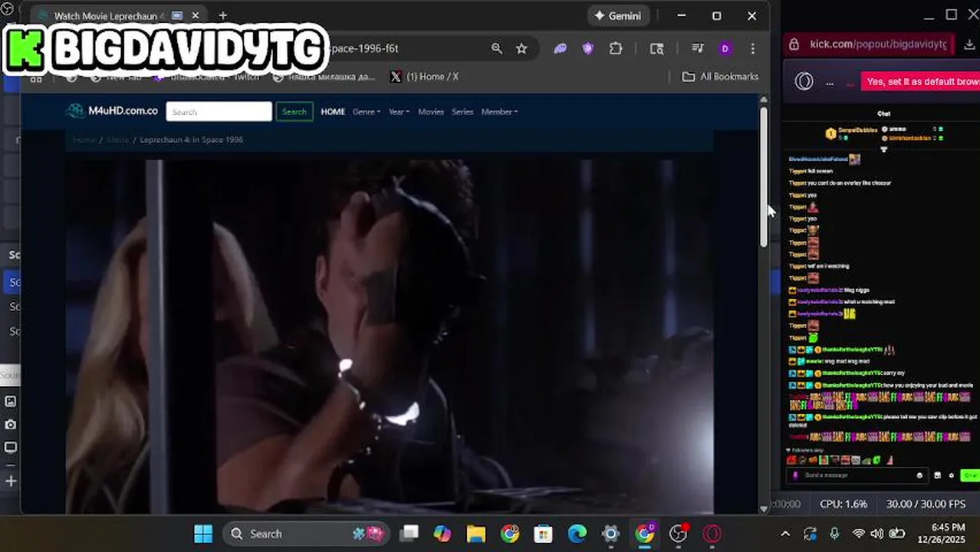Open File Explorer from taskbar
This screenshot has height=552, width=980.
[476, 534]
